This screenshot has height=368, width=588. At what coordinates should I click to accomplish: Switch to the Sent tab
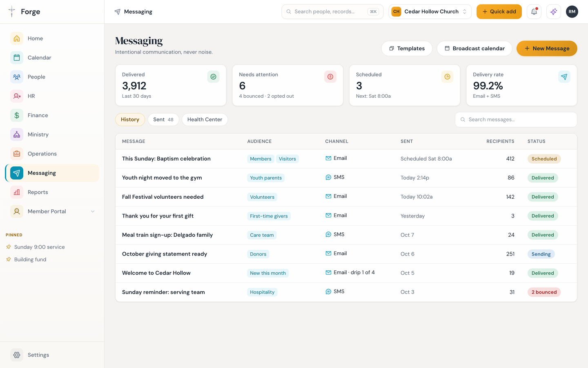click(x=163, y=119)
